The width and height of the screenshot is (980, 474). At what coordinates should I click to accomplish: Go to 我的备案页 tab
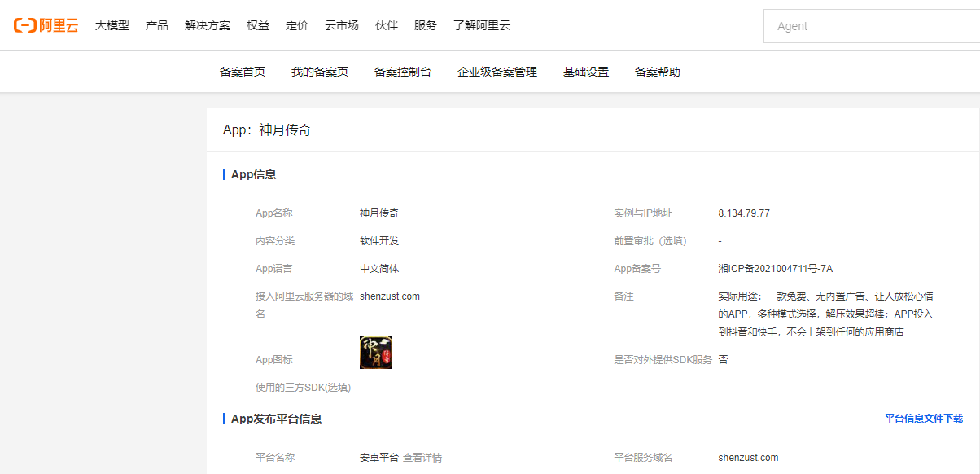(x=320, y=72)
